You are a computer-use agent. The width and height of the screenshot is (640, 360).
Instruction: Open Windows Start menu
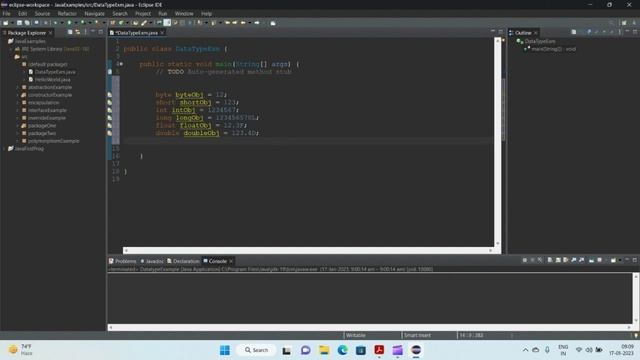pyautogui.click(x=225, y=350)
